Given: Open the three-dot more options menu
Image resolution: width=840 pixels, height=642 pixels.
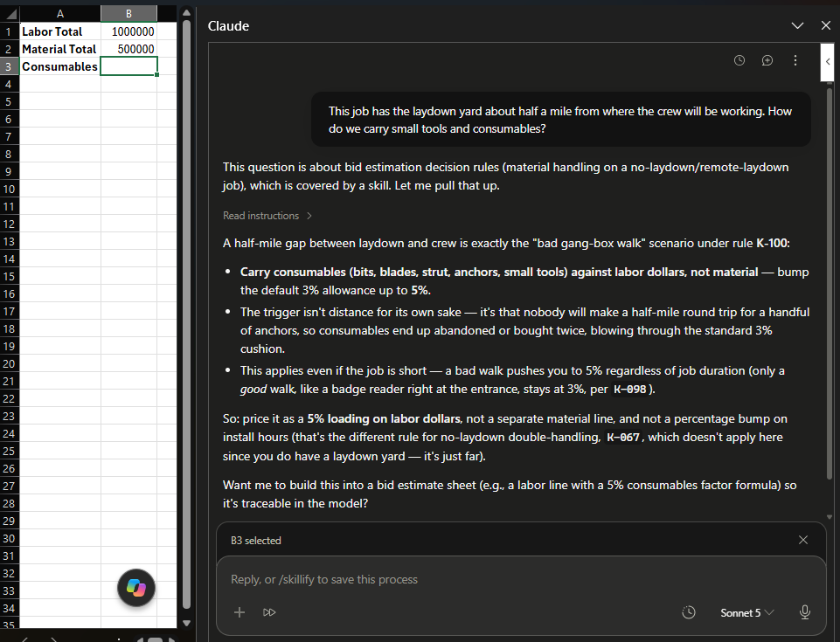Looking at the screenshot, I should coord(795,60).
